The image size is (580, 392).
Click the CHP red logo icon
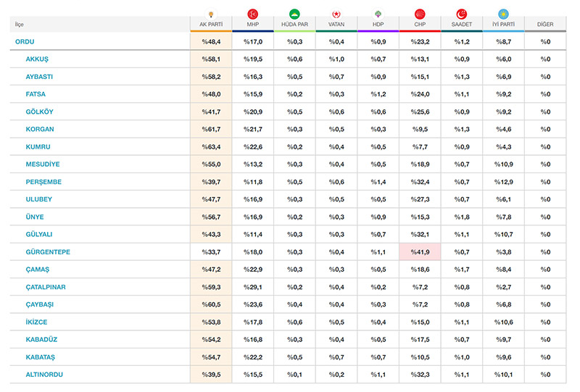click(420, 14)
